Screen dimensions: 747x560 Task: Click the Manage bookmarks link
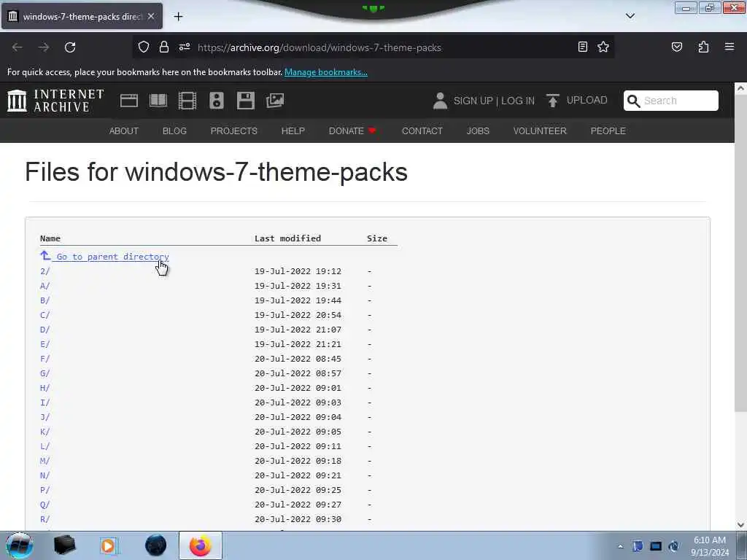(326, 72)
